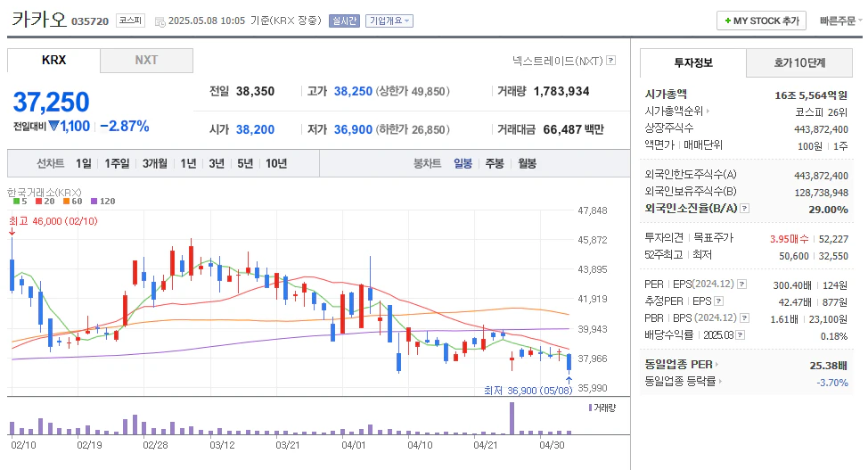868x470 pixels.
Task: Click 외국인보유주식수(B) value 128,738,948
Action: coord(821,193)
